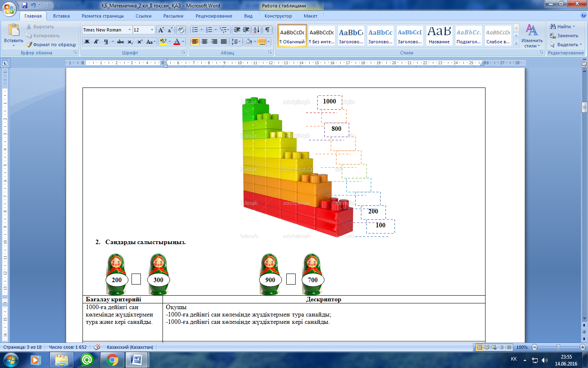Click the Изменить стили button
Screen dimensions: 588x368
tap(532, 35)
